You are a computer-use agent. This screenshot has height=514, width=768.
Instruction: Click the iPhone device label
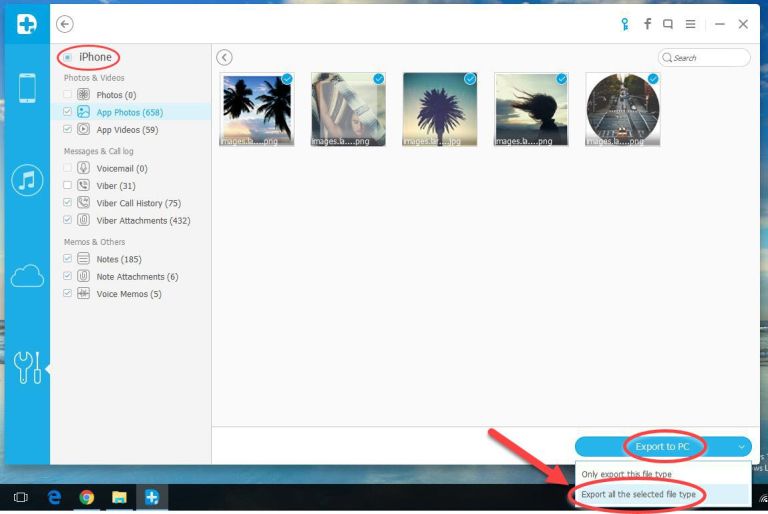click(x=96, y=57)
